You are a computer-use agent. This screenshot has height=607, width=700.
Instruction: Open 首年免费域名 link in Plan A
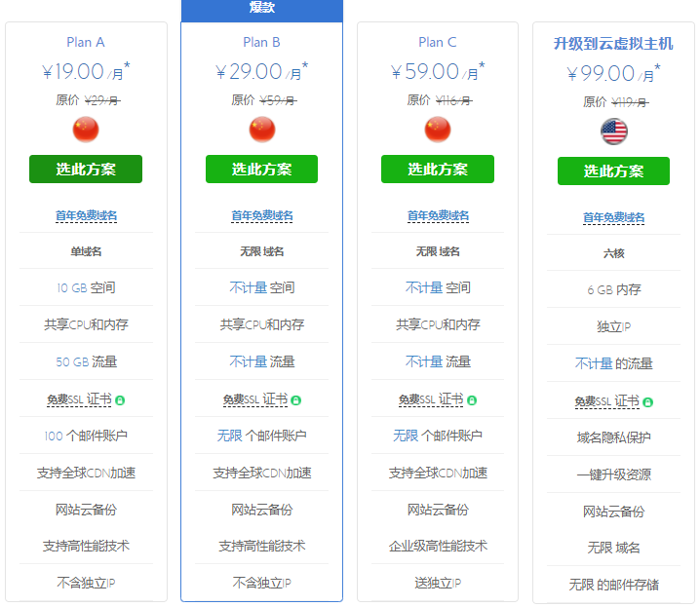point(86,216)
